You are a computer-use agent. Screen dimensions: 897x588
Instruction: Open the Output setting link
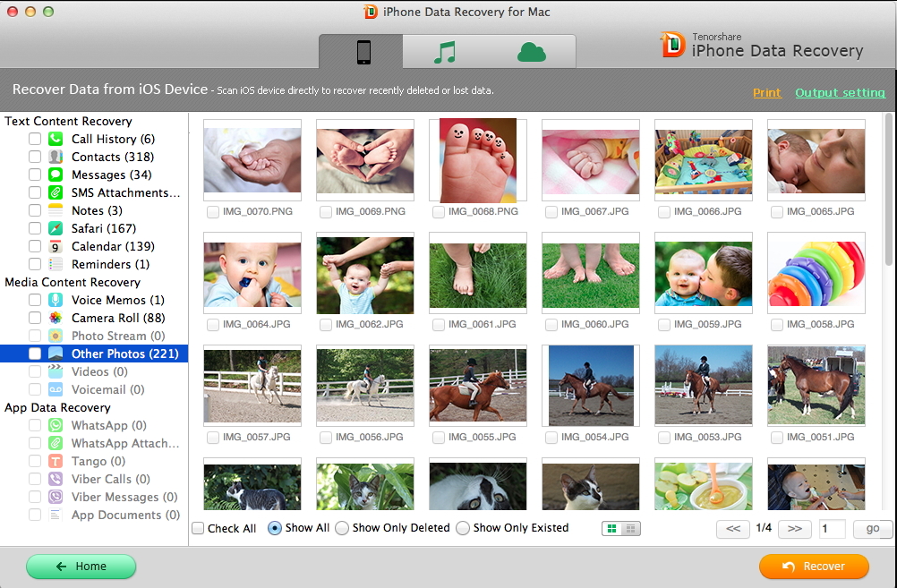(x=840, y=92)
